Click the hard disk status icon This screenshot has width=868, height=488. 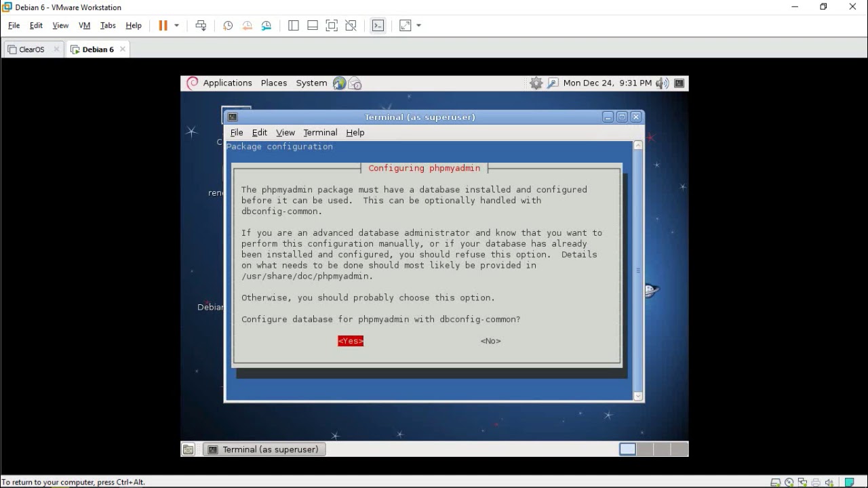pos(776,483)
